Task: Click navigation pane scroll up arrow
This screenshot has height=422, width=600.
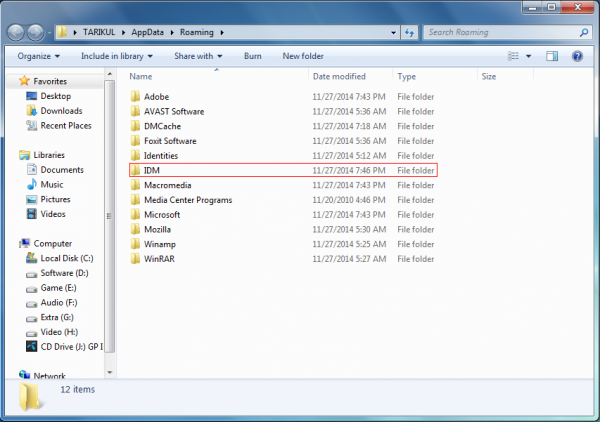Action: pyautogui.click(x=109, y=74)
